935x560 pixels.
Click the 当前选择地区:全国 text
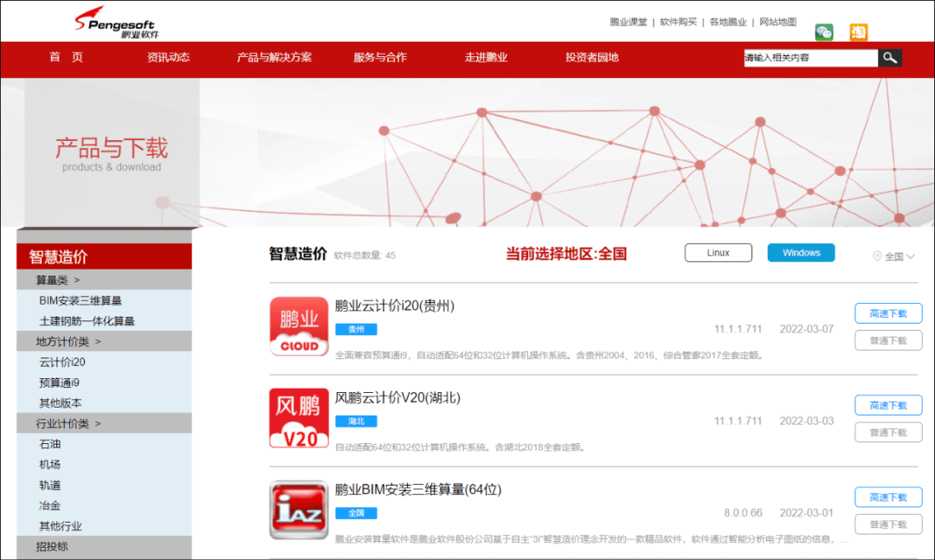[x=566, y=254]
